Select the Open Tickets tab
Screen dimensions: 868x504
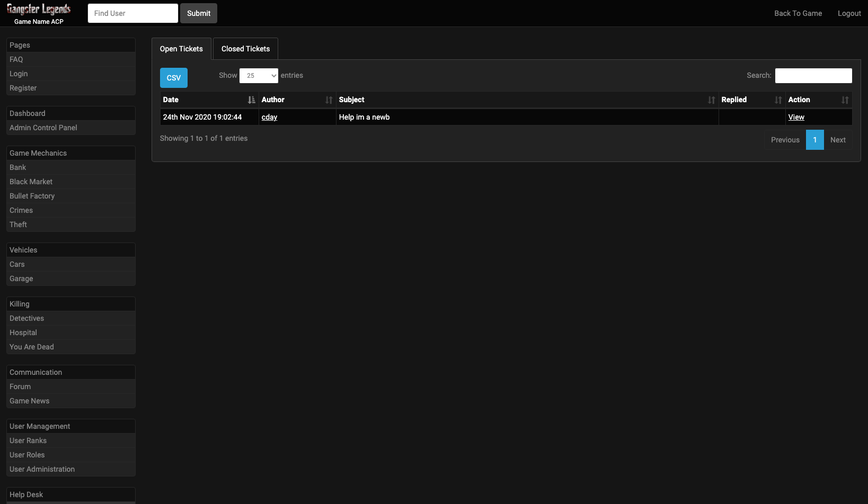pos(181,49)
